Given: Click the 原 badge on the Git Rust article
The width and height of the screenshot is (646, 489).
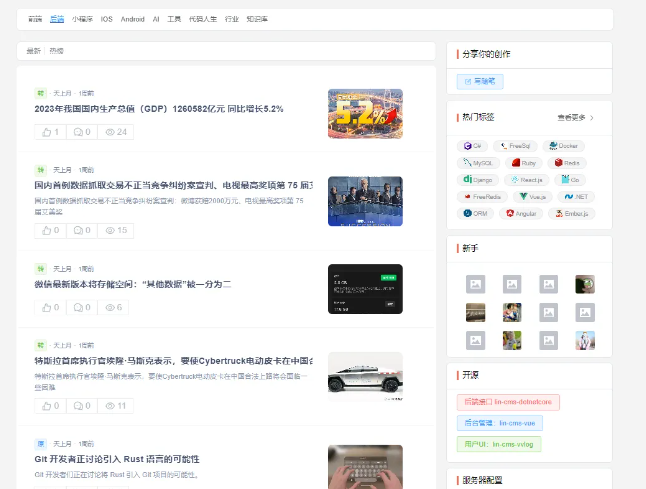Looking at the screenshot, I should point(40,444).
